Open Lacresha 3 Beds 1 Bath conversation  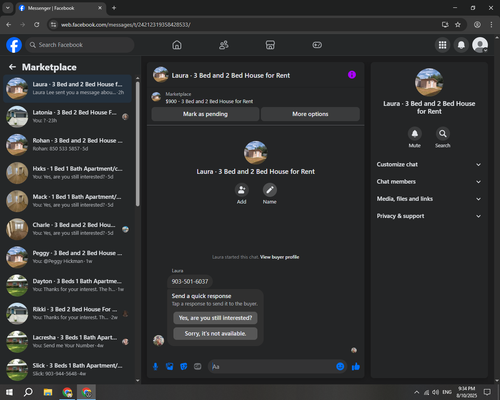68,341
